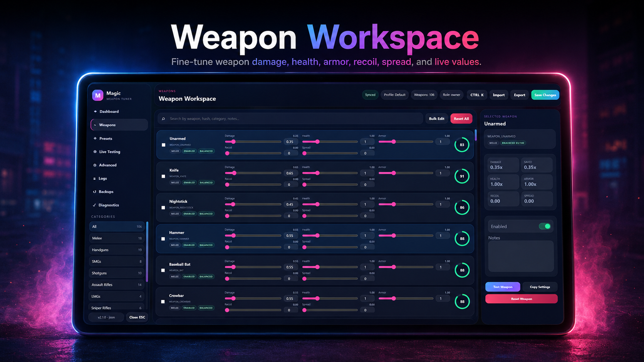Viewport: 644px width, 362px height.
Task: Check the Knife row checkbox
Action: point(163,176)
